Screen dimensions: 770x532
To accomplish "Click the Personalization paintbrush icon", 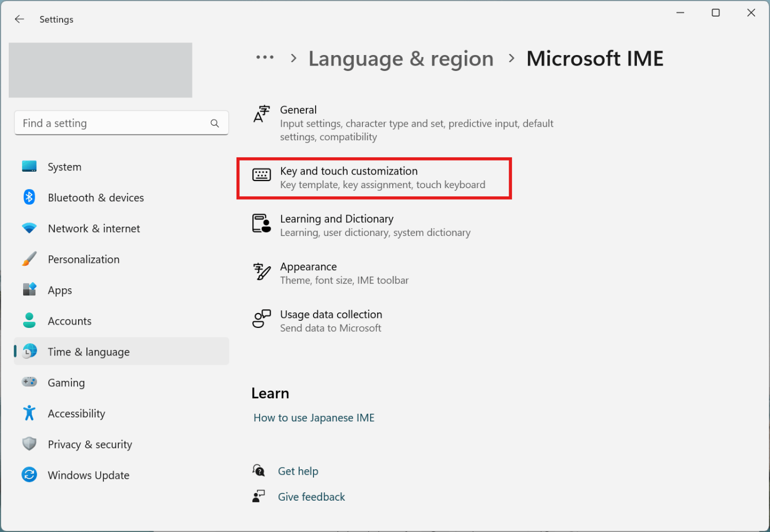I will (x=29, y=259).
